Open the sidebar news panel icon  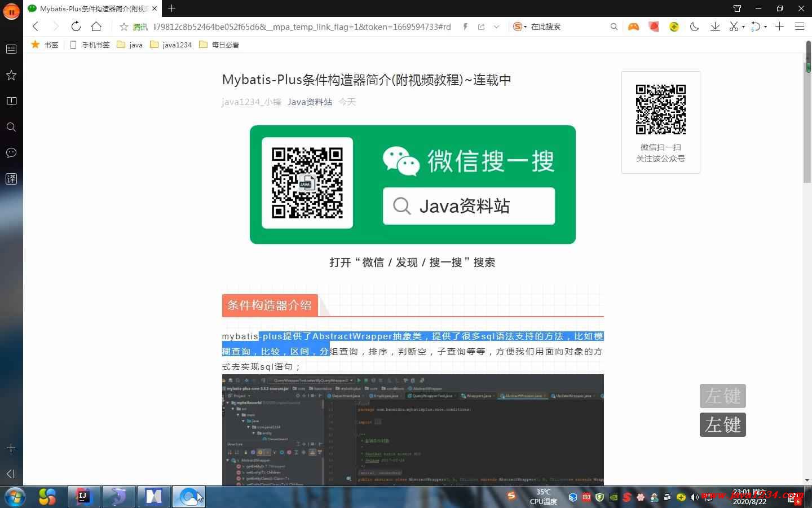click(x=11, y=49)
